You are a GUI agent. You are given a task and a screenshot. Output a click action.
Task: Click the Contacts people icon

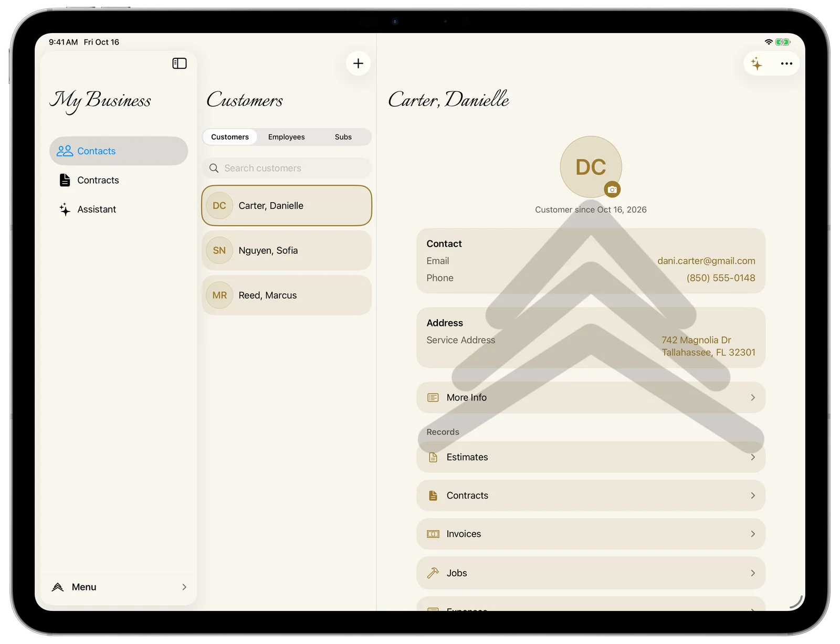click(x=65, y=151)
